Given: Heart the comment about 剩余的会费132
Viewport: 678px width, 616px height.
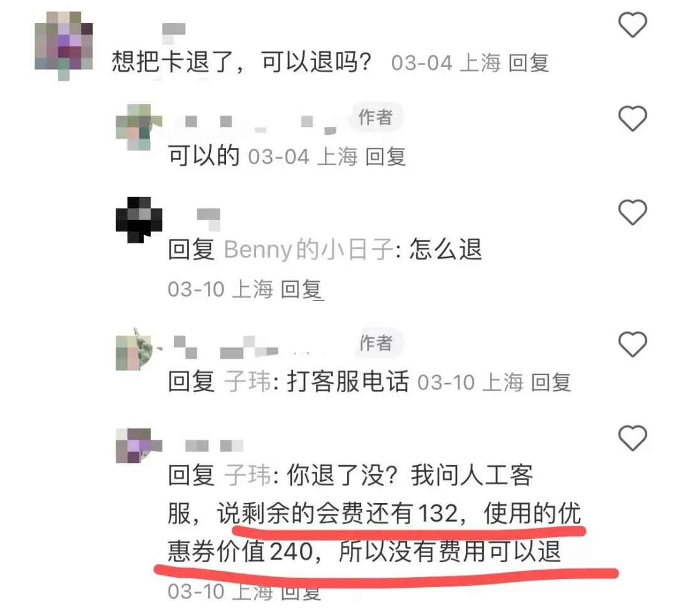Looking at the screenshot, I should (x=633, y=438).
